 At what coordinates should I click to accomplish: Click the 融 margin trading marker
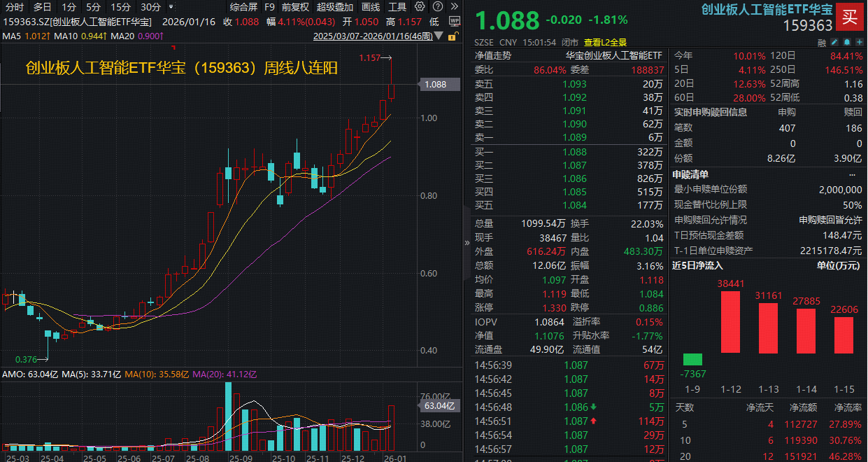(x=822, y=42)
